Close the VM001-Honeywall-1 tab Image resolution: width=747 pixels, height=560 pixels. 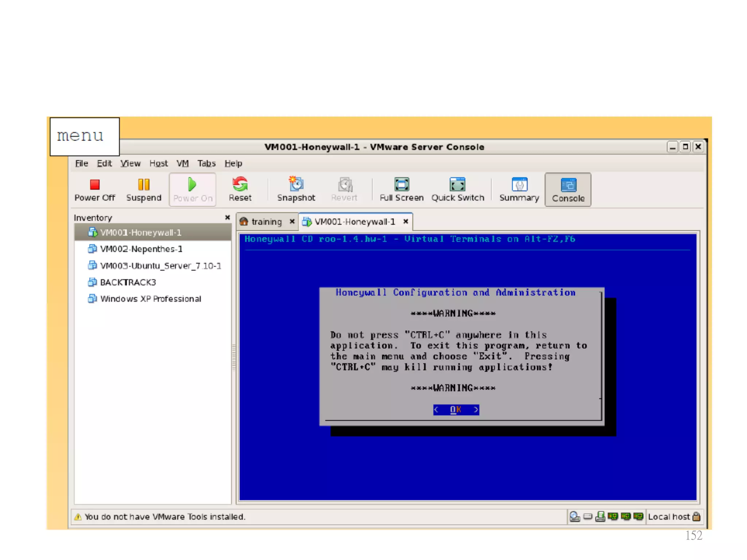coord(406,221)
